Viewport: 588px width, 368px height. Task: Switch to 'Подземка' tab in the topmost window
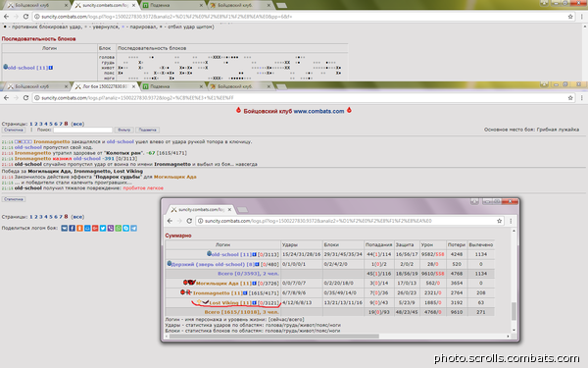(172, 5)
